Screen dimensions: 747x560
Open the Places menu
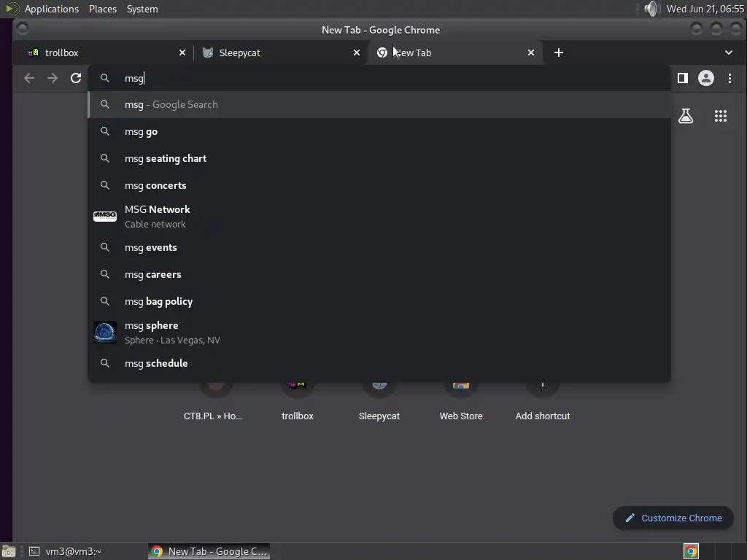pos(102,9)
